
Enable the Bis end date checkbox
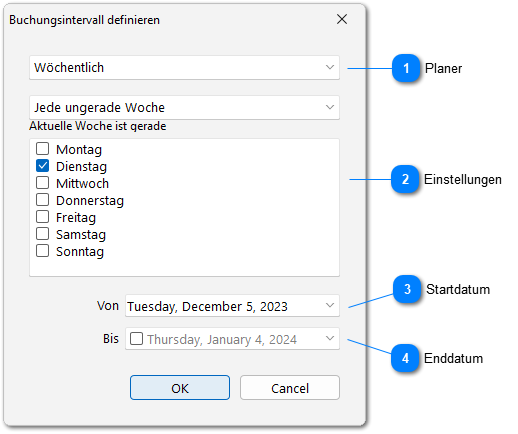coord(137,339)
